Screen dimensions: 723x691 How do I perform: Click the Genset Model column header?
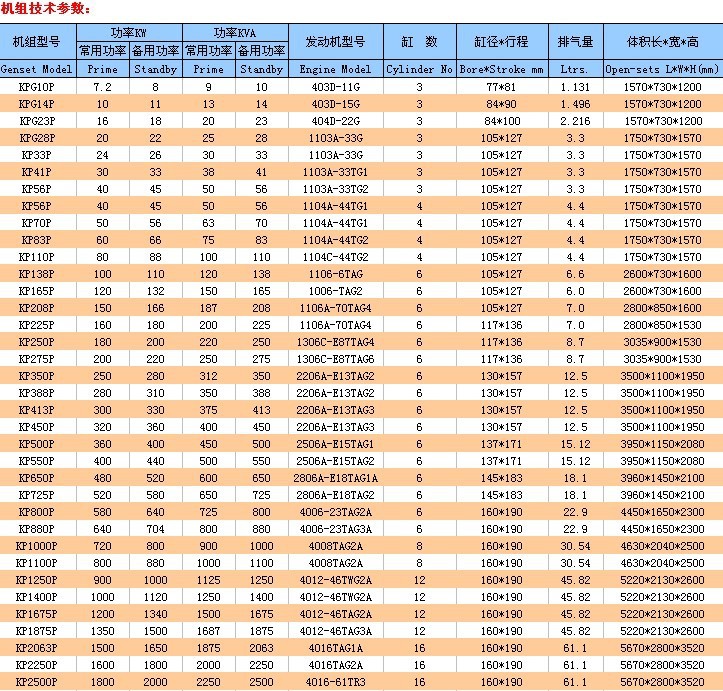point(38,69)
